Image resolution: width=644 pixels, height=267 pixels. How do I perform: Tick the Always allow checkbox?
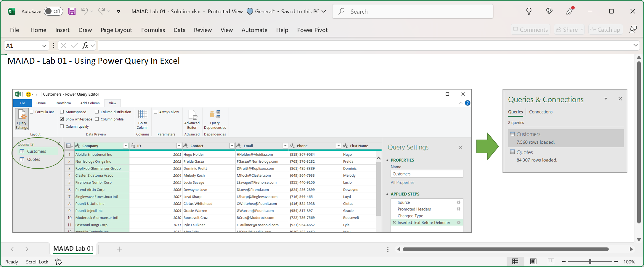tap(155, 112)
